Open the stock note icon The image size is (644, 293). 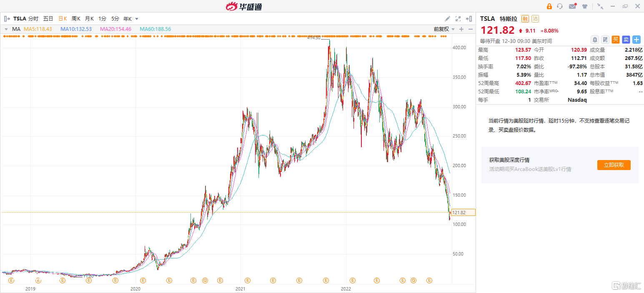pyautogui.click(x=605, y=40)
